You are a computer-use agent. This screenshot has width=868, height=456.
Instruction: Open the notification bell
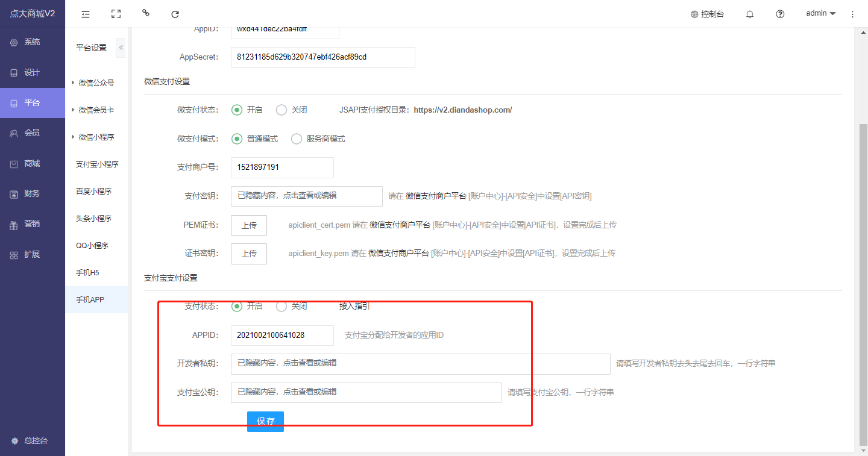click(750, 14)
